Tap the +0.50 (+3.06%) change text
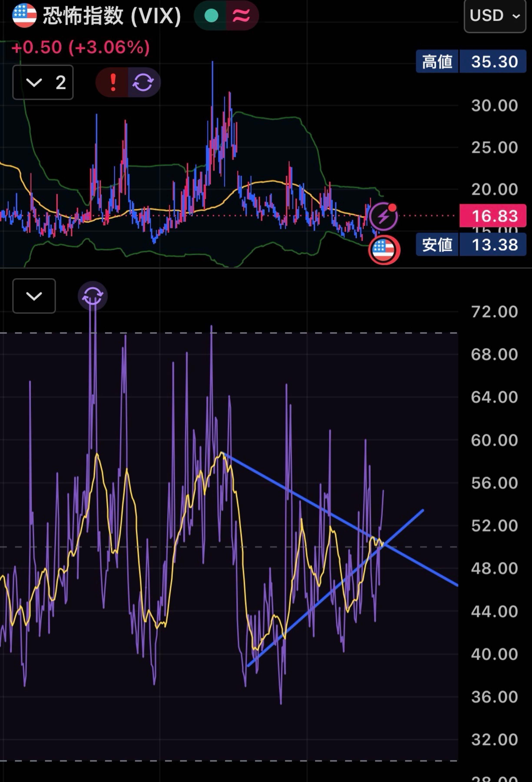 pos(80,47)
